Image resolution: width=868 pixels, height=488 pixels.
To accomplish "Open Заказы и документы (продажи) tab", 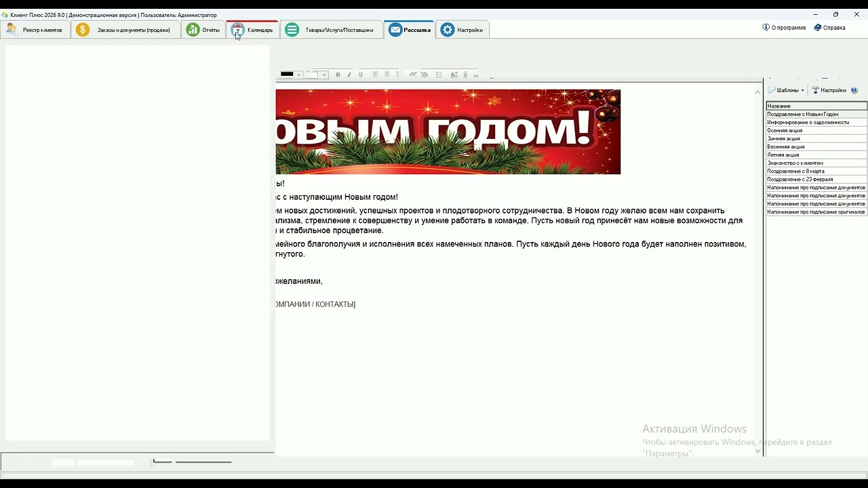I will 125,30.
